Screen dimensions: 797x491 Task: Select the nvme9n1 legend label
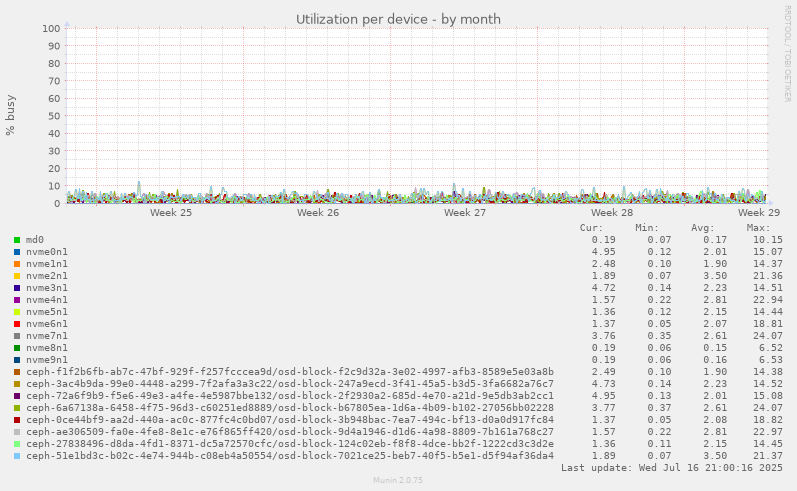47,360
